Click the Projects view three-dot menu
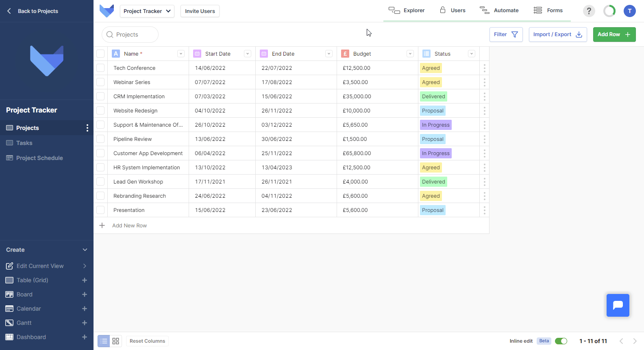The width and height of the screenshot is (644, 350). tap(87, 128)
